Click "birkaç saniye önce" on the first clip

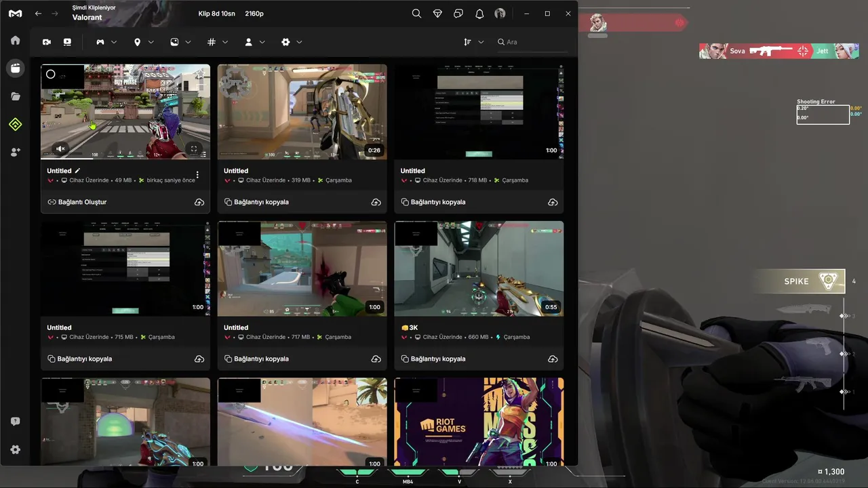coord(171,180)
